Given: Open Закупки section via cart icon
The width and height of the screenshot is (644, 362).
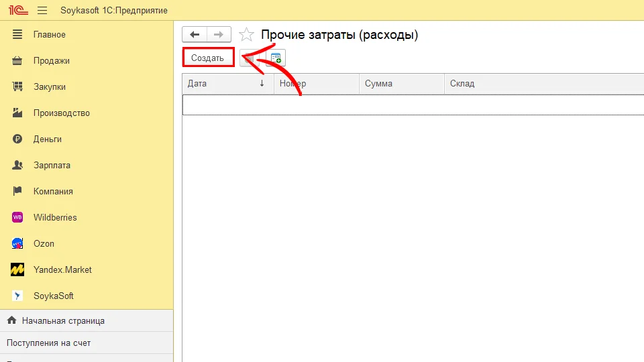Looking at the screenshot, I should (19, 87).
